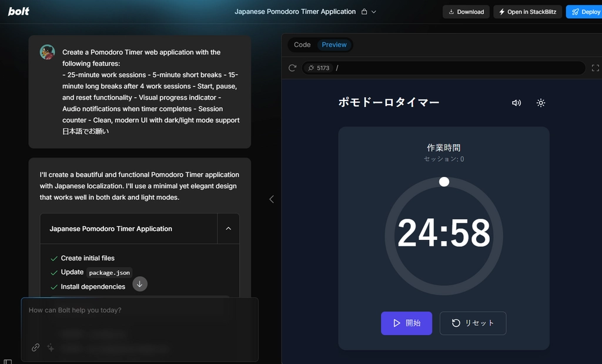Open the project title dropdown chevron
The height and width of the screenshot is (364, 602).
click(373, 12)
